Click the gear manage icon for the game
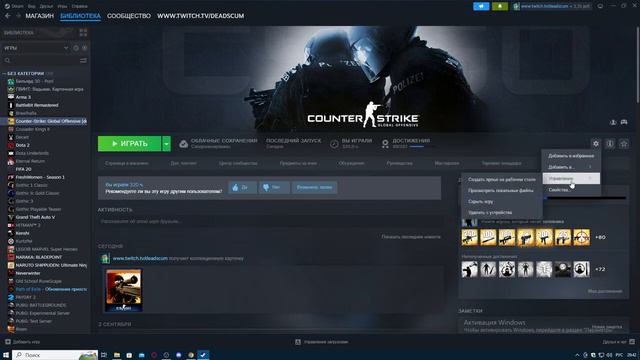The width and height of the screenshot is (640, 360). (x=596, y=144)
